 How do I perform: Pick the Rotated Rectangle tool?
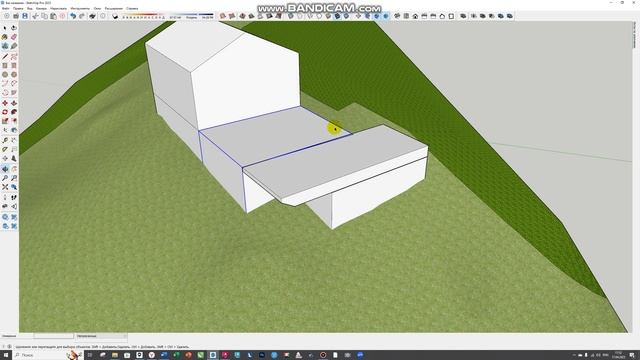pos(14,65)
